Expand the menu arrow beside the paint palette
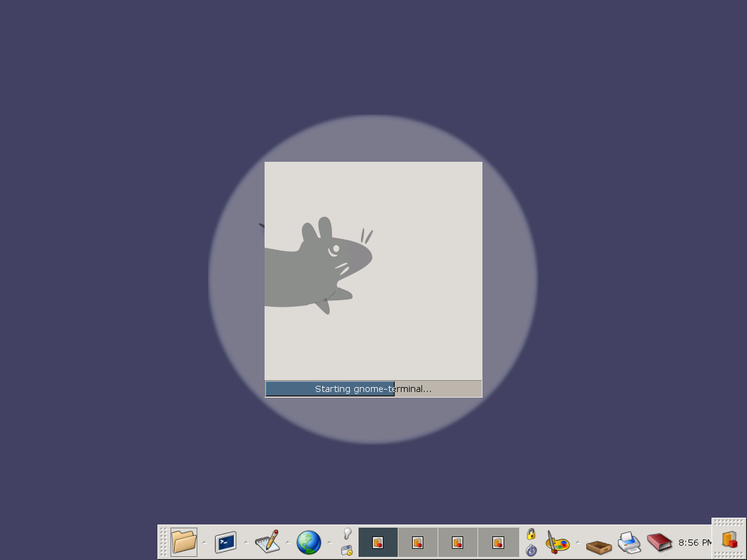The image size is (747, 560). tap(578, 543)
